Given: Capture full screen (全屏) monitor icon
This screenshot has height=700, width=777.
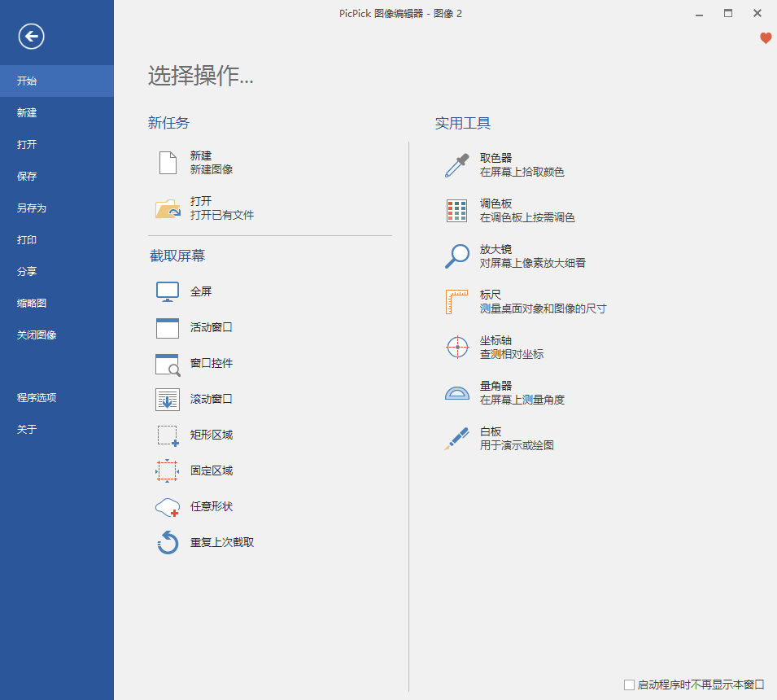Looking at the screenshot, I should tap(168, 291).
